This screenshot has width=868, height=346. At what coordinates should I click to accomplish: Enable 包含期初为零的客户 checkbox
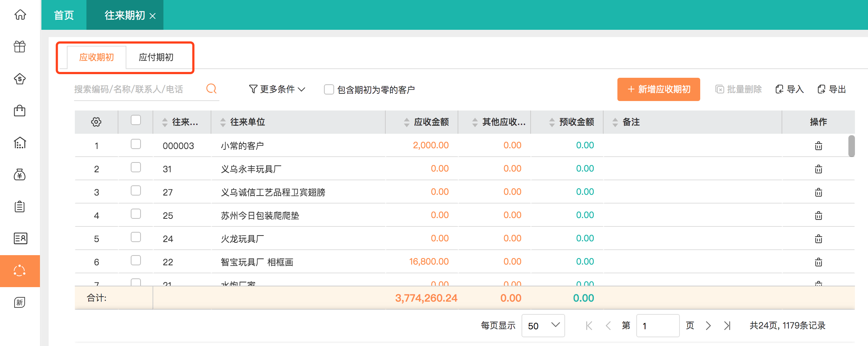click(x=329, y=89)
